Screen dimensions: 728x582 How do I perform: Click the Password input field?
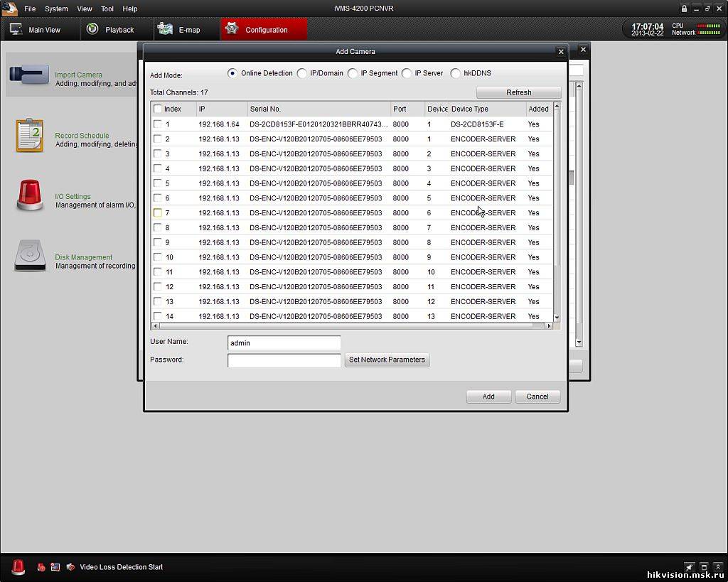tap(284, 360)
